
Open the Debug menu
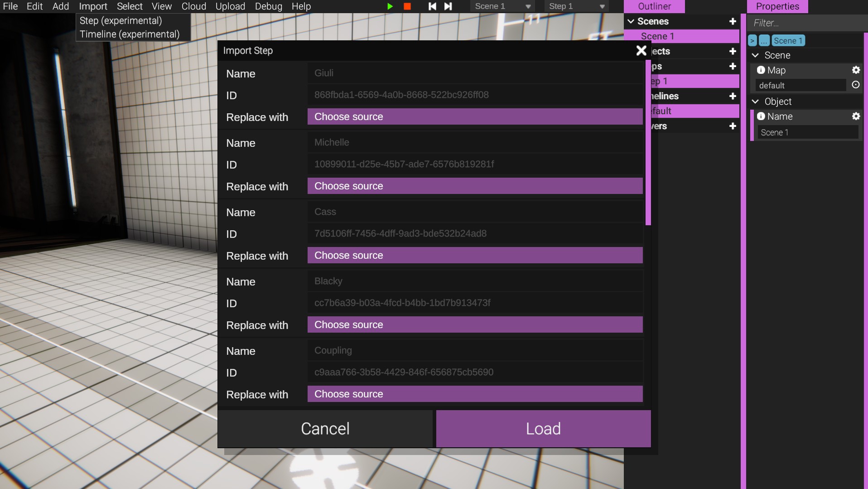[x=268, y=6]
